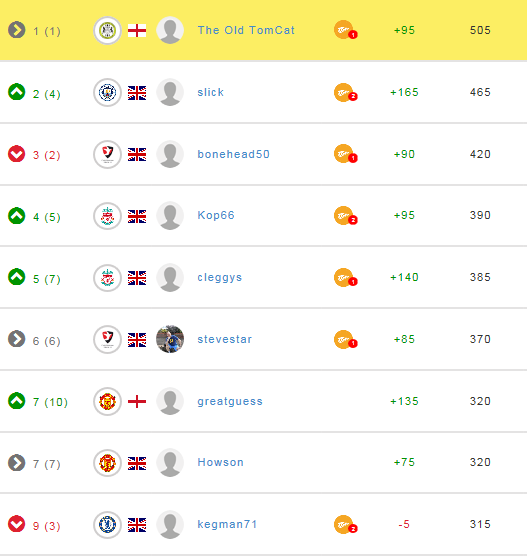Open The Old TomCat's profile link

pyautogui.click(x=246, y=30)
